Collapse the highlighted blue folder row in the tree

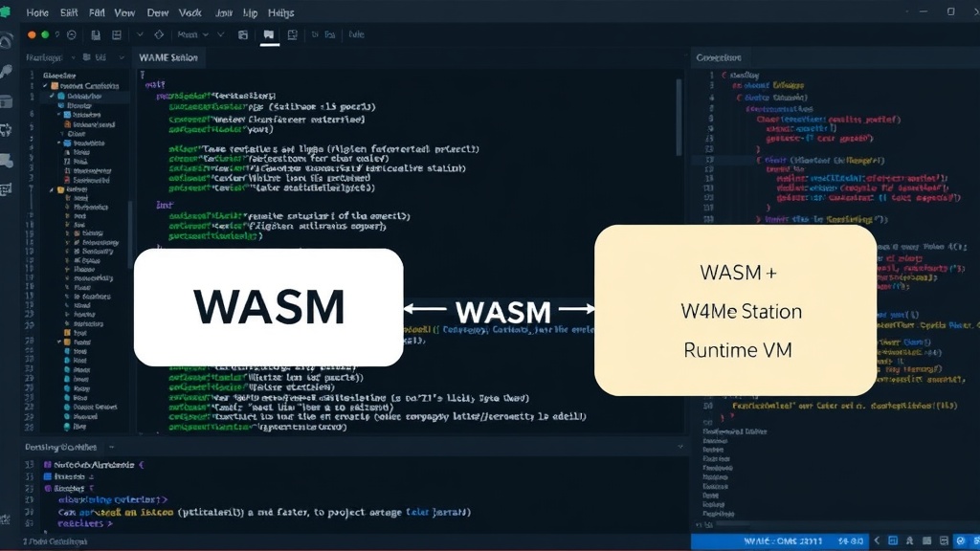(52, 97)
